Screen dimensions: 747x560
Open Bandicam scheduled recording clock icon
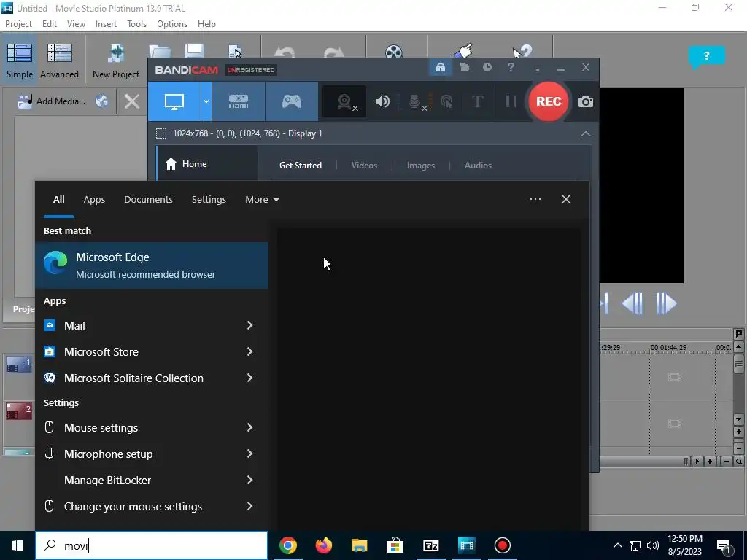click(x=487, y=67)
